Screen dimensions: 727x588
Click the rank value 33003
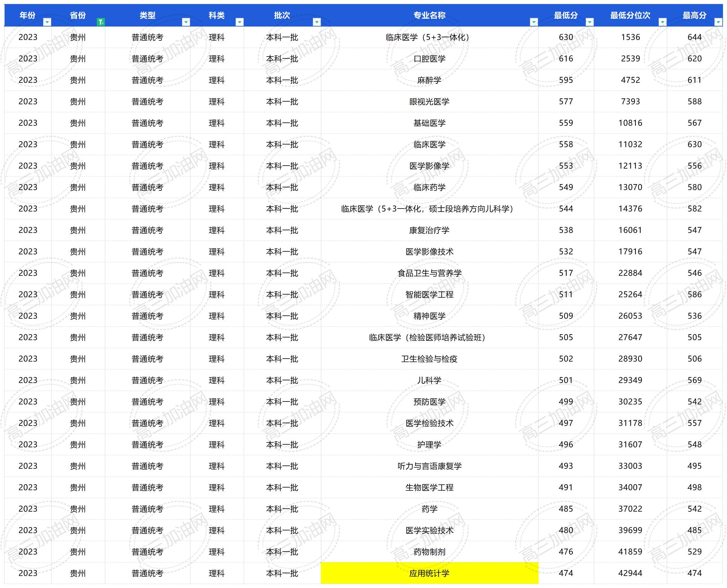pos(630,466)
